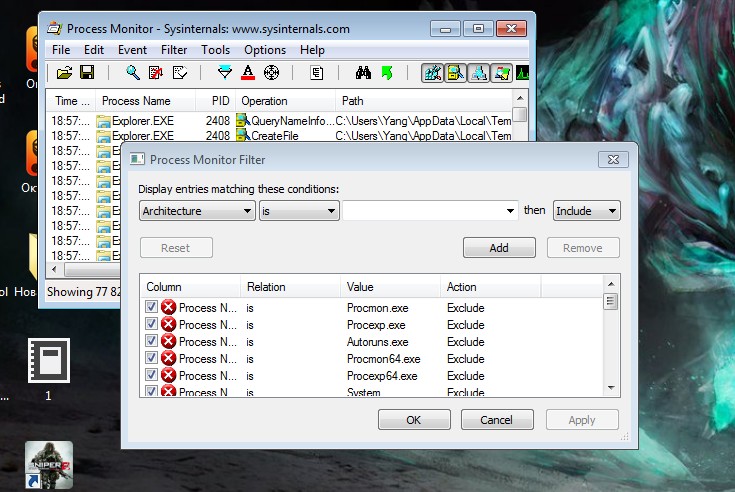The width and height of the screenshot is (735, 492).
Task: Click Cancel in the filter dialog
Action: click(x=497, y=419)
